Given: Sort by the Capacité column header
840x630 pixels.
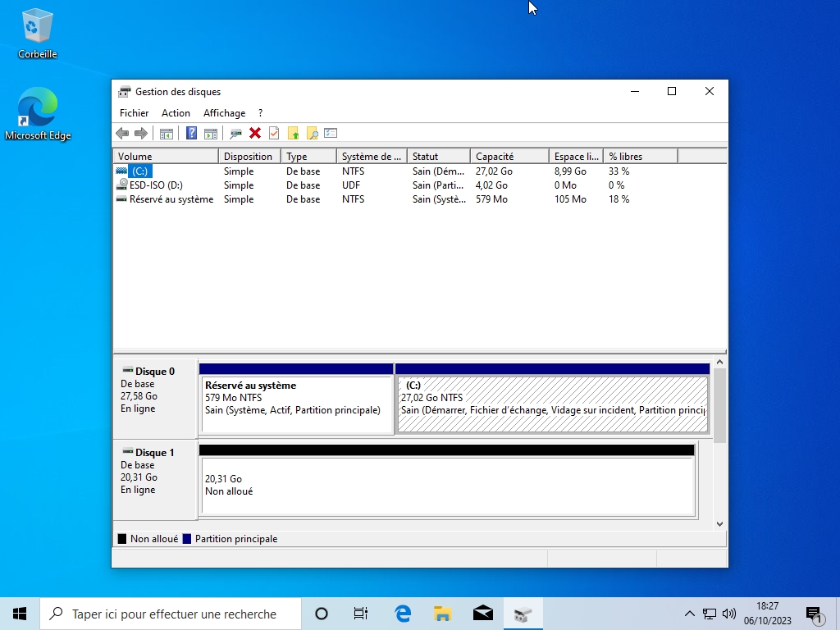Looking at the screenshot, I should tap(509, 156).
